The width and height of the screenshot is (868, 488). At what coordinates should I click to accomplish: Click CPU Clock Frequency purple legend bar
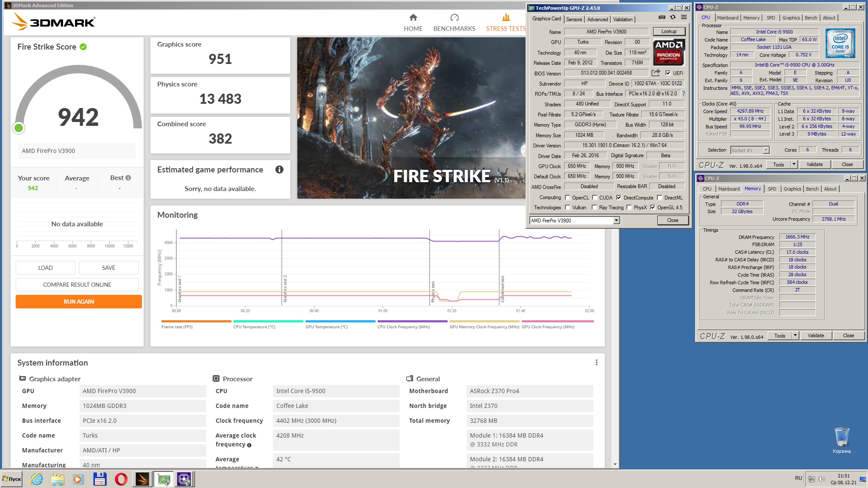pos(412,321)
